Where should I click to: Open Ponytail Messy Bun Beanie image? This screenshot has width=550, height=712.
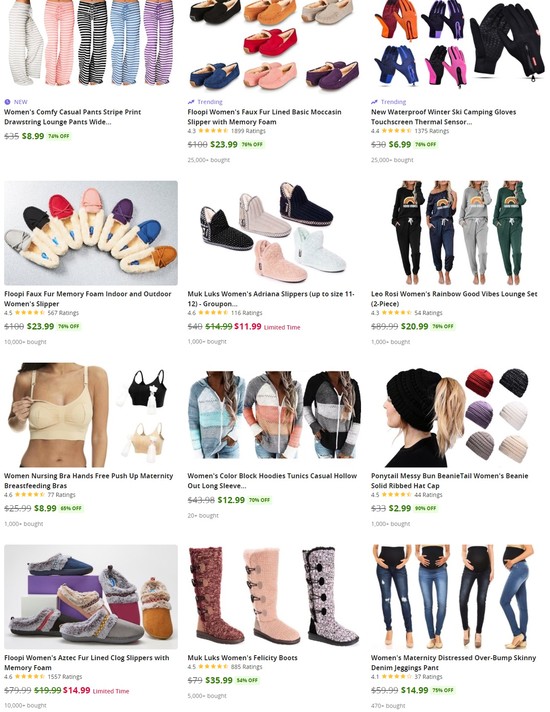[x=458, y=415]
